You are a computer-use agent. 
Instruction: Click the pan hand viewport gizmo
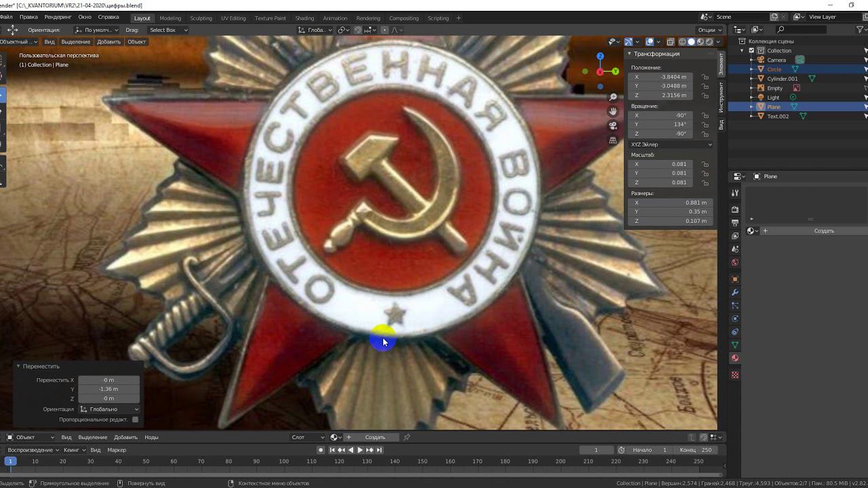tap(613, 112)
